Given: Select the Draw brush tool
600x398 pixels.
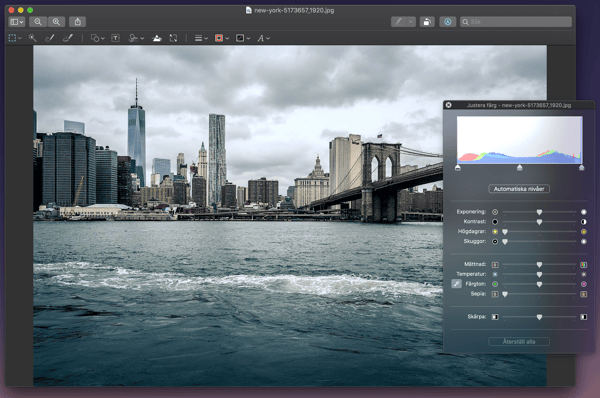Looking at the screenshot, I should coord(68,38).
